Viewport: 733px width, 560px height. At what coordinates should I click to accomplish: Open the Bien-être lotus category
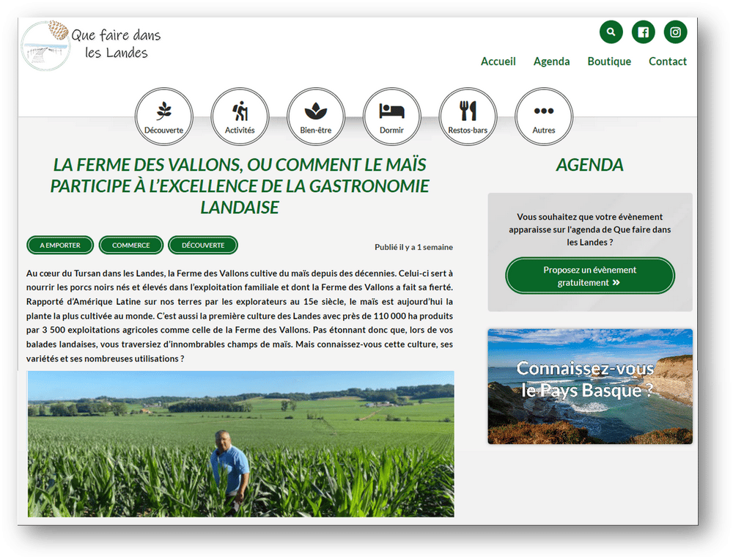[x=315, y=117]
